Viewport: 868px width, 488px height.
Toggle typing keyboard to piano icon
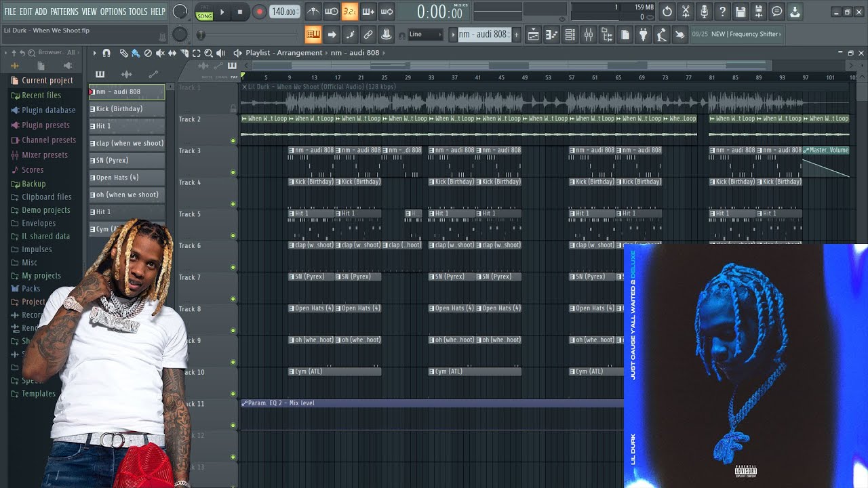[313, 35]
